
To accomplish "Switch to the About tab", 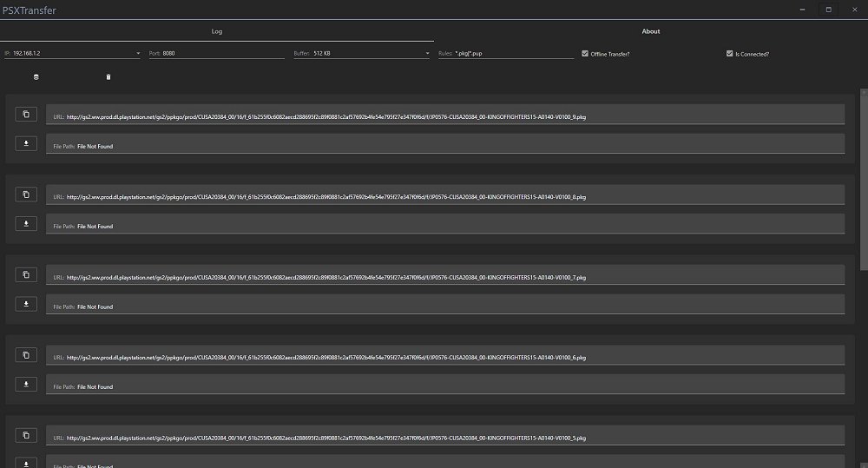I will click(651, 31).
